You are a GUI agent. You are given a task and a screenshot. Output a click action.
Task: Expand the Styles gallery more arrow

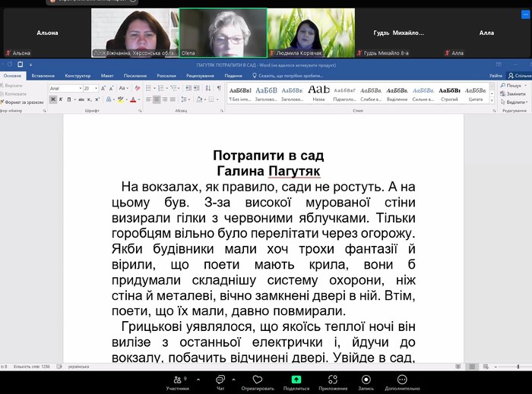(492, 100)
